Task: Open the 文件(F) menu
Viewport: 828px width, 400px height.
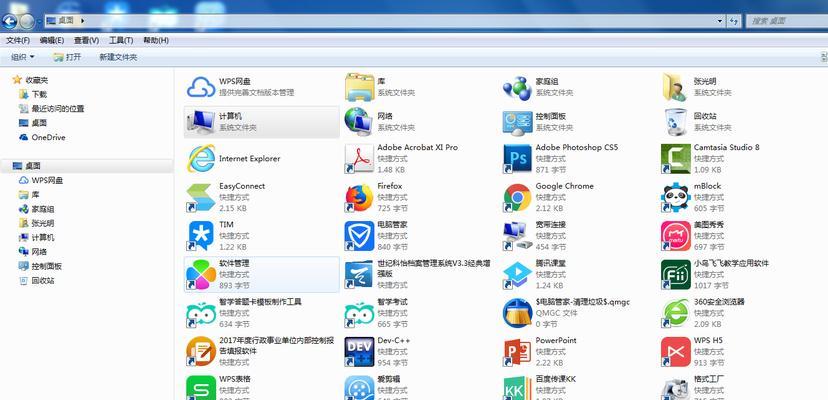Action: 17,41
